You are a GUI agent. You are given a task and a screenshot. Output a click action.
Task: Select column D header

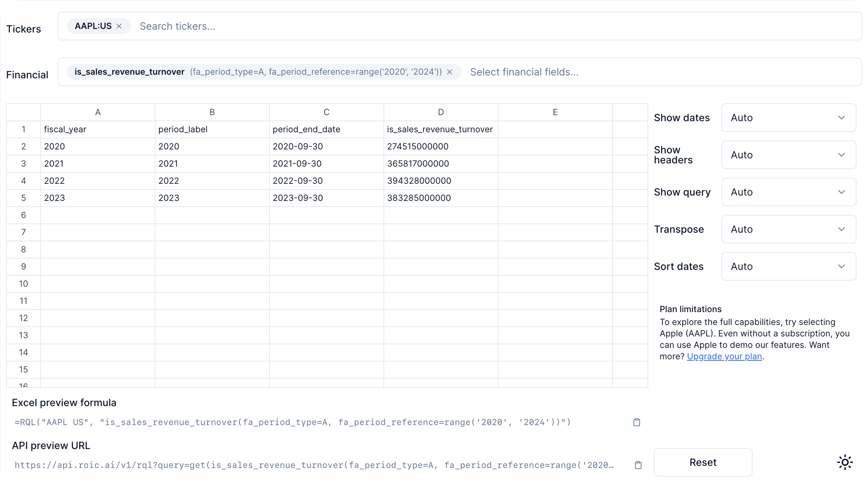[x=441, y=112]
